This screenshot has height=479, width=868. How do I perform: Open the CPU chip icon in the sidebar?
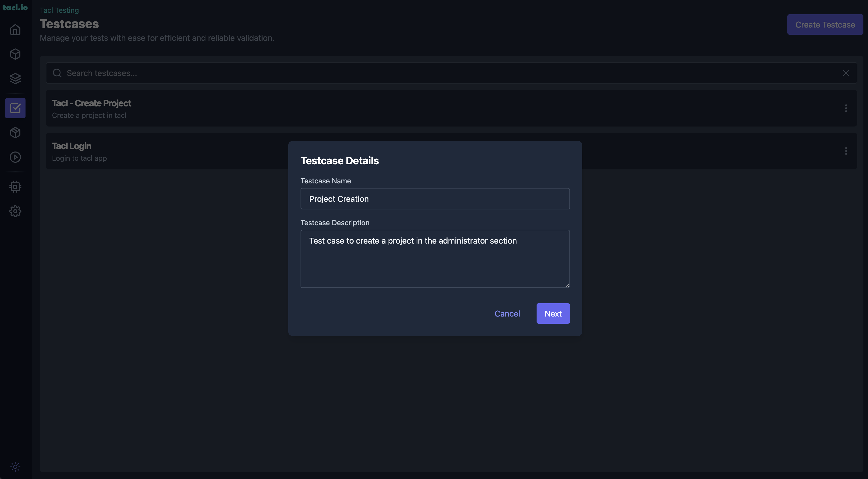tap(15, 187)
